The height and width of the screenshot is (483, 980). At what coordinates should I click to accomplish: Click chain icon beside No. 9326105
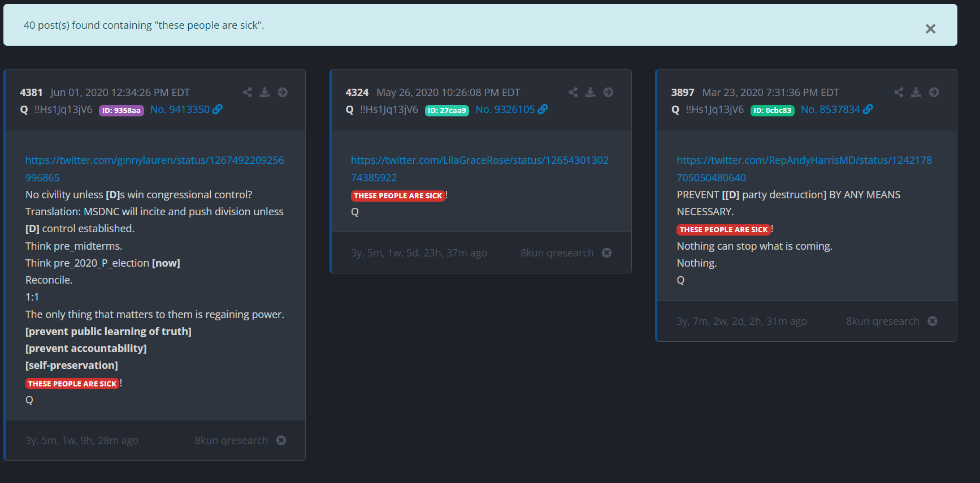pos(543,109)
